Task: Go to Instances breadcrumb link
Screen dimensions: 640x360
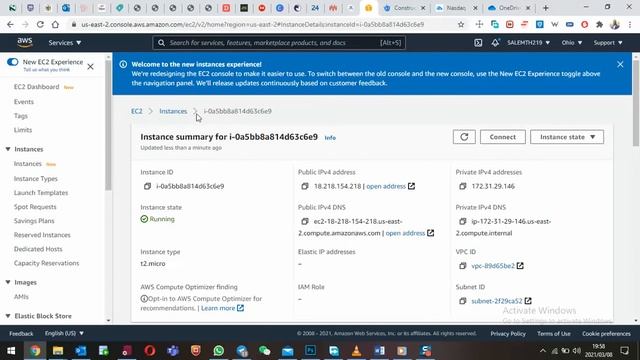Action: coord(173,111)
